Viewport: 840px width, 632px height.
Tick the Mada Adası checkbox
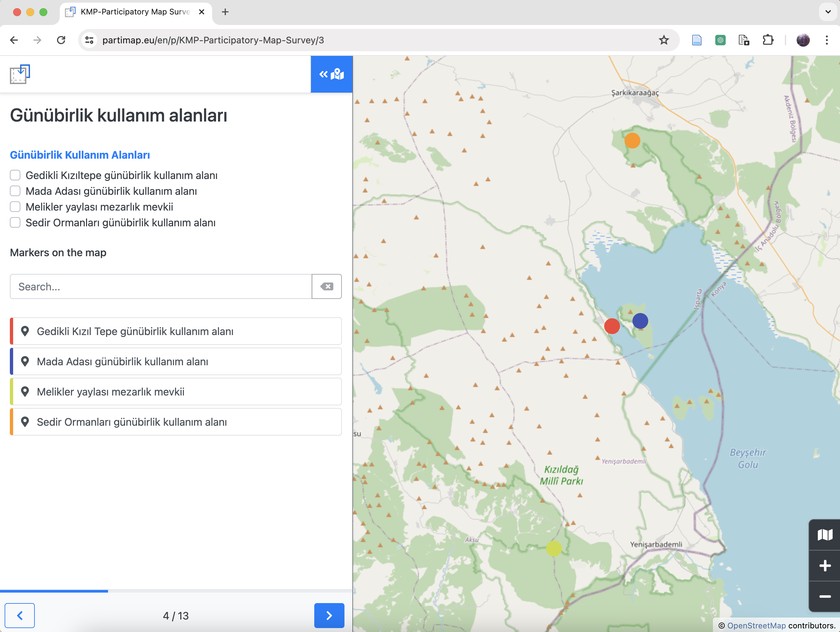pos(15,191)
